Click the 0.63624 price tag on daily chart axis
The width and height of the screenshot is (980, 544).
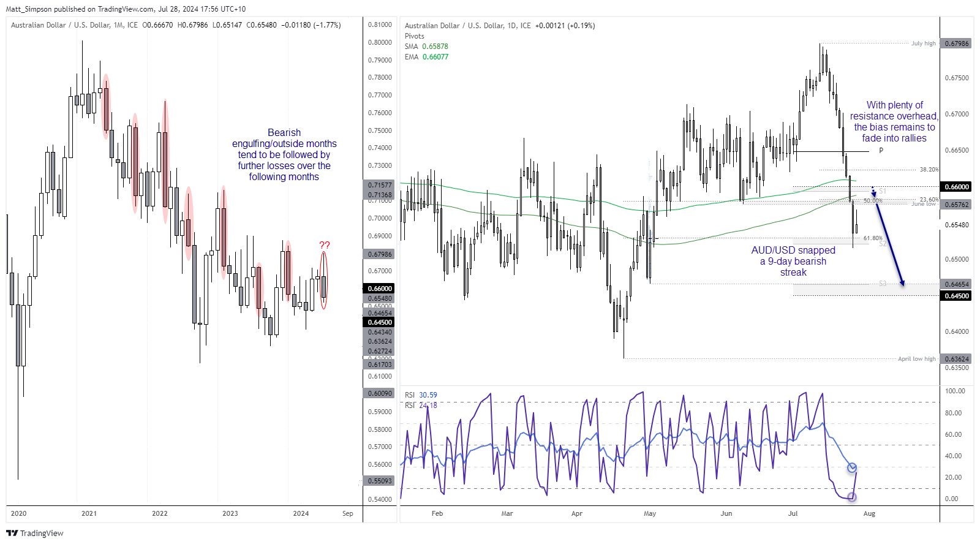click(957, 359)
